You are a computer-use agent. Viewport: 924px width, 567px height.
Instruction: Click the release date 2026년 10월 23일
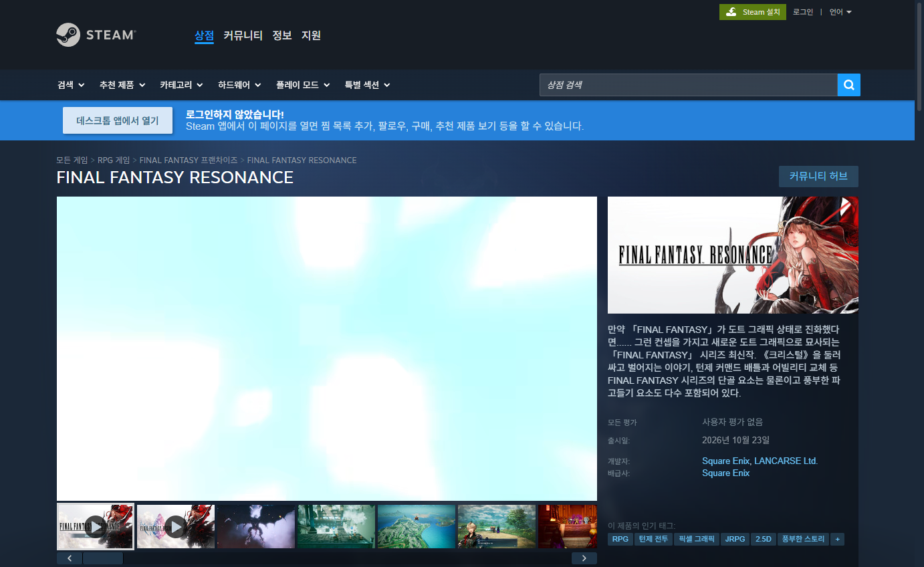735,440
